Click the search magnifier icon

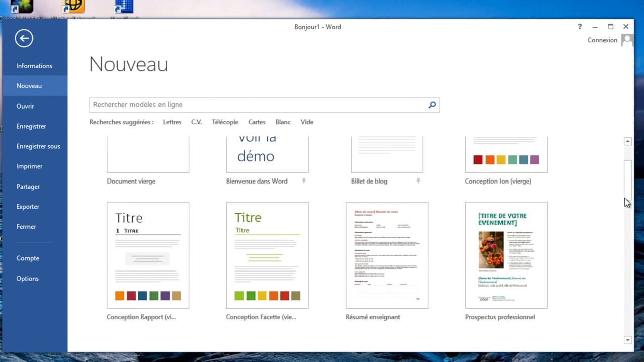tap(432, 105)
